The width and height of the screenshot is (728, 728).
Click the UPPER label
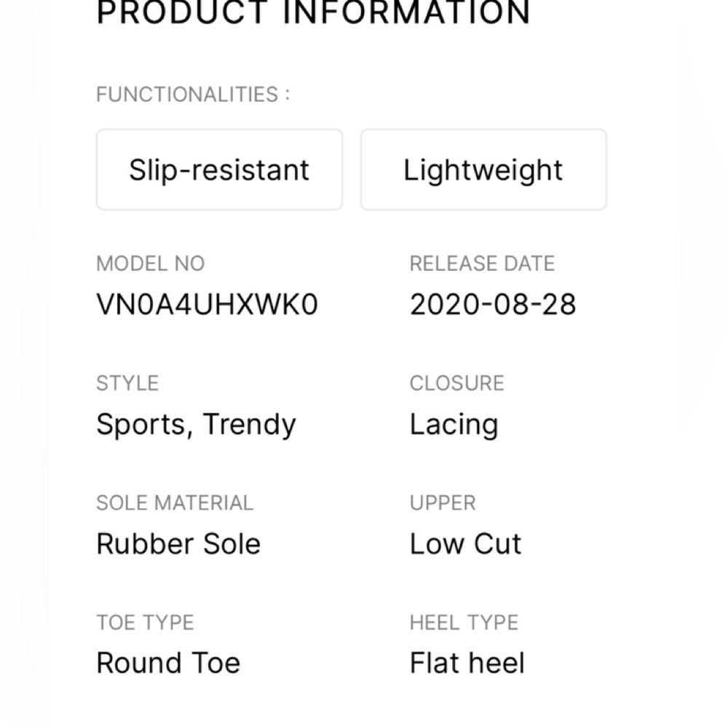click(x=443, y=503)
